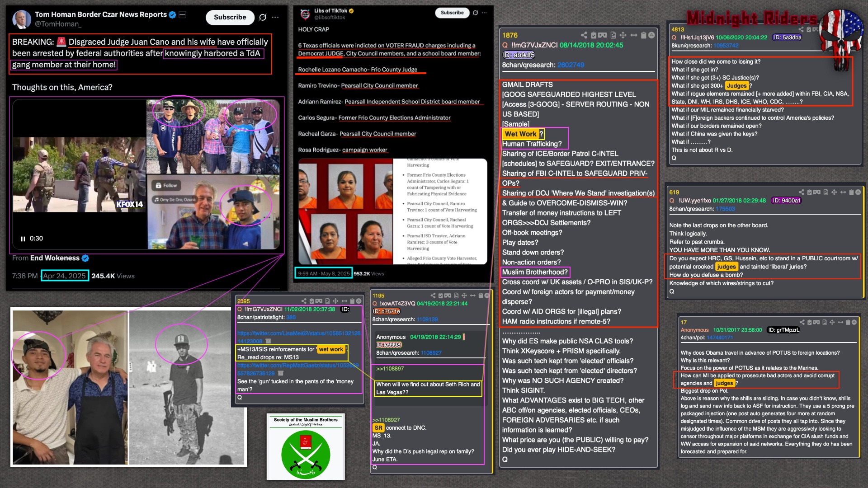Open the LisaMei62 twitter status link
868x488 pixels.
[299, 337]
